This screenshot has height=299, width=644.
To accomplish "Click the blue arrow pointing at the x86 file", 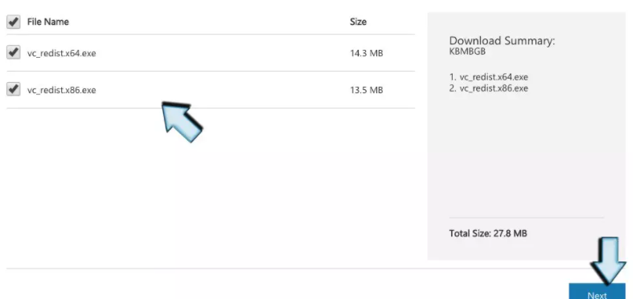I will tap(182, 121).
